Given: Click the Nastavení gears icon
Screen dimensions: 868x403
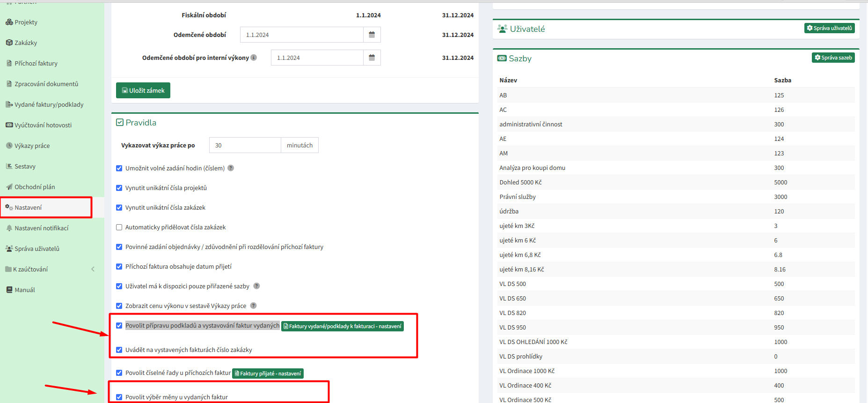Looking at the screenshot, I should tap(9, 207).
